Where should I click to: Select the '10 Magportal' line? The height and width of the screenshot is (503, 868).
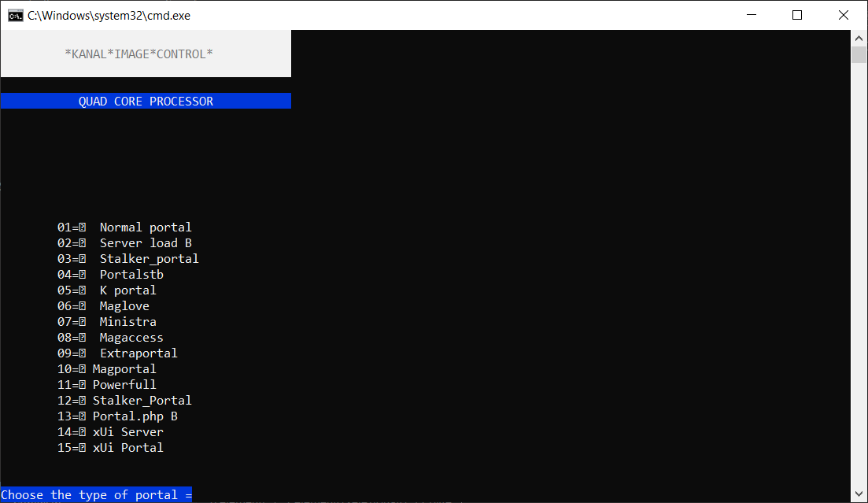107,369
